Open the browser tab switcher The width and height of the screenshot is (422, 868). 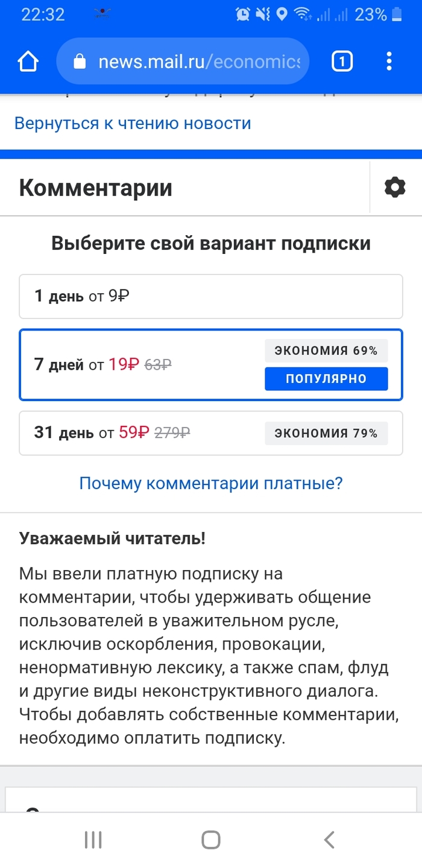[x=342, y=62]
